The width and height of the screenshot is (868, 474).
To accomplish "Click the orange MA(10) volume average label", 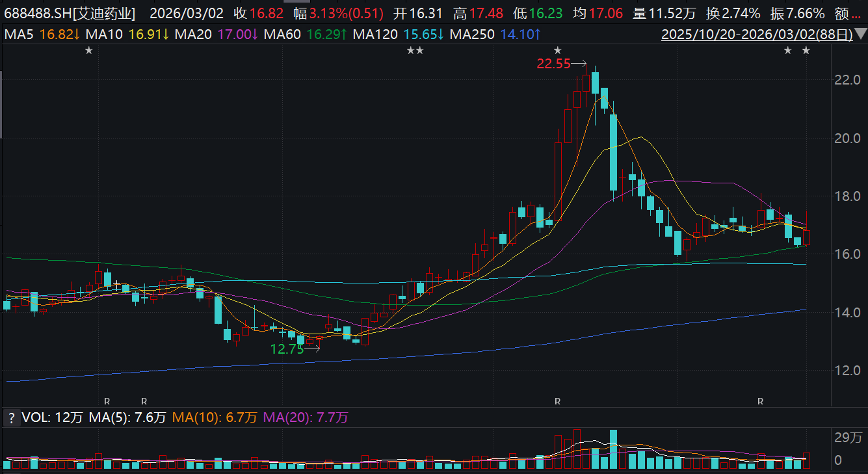I will 215,417.
